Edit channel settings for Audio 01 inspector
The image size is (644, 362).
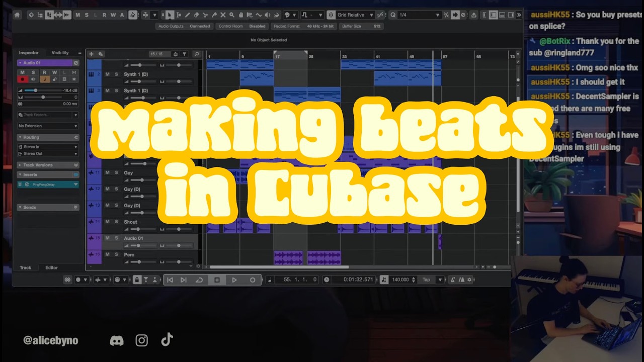[x=76, y=63]
